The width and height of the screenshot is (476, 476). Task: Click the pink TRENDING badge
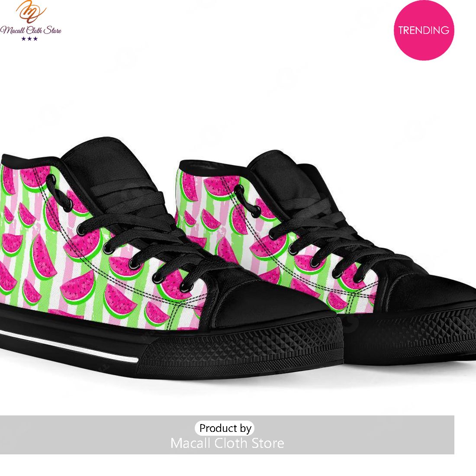click(x=424, y=30)
